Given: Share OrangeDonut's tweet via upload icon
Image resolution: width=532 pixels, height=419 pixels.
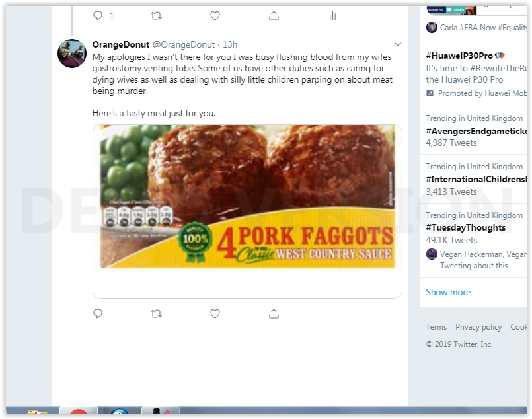Looking at the screenshot, I should pos(274,15).
